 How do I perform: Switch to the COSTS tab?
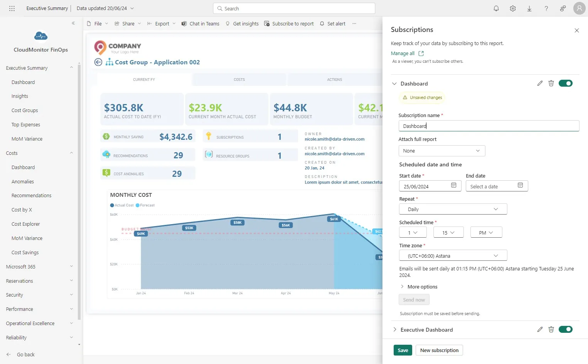click(x=239, y=79)
